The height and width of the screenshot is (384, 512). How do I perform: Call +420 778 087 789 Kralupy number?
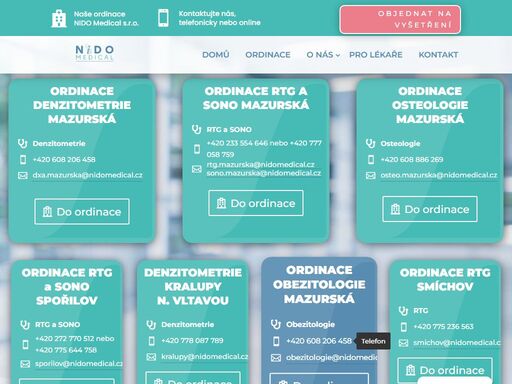pos(192,341)
